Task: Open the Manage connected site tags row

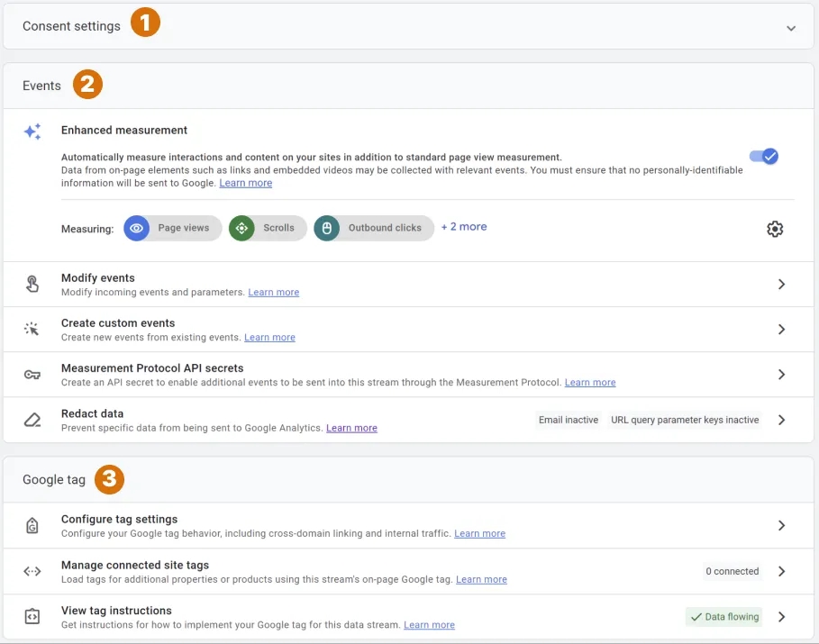Action: [408, 571]
